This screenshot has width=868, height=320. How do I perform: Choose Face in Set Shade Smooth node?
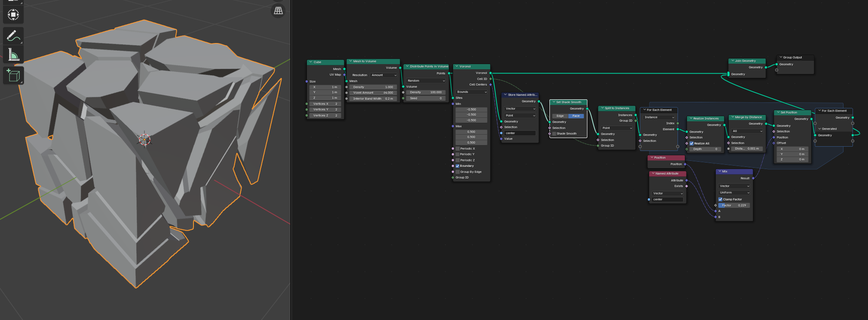tap(576, 116)
